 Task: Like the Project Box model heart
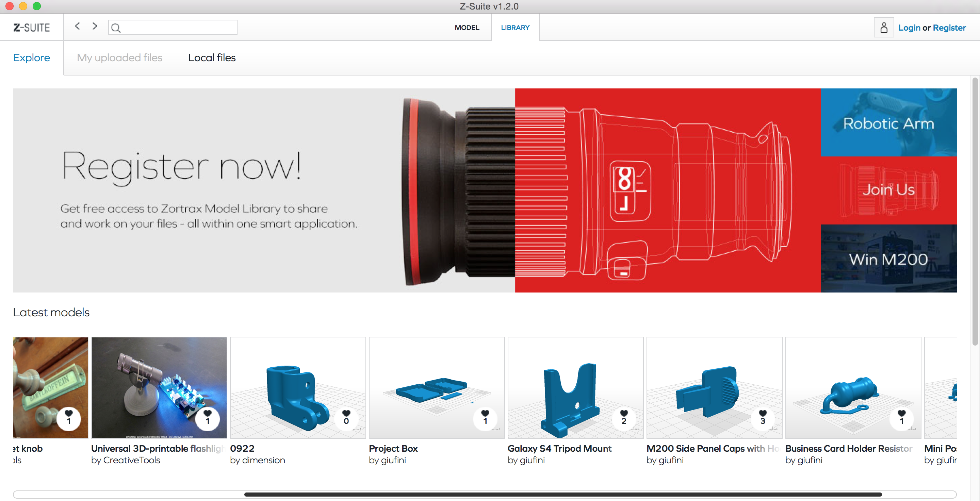pyautogui.click(x=485, y=417)
